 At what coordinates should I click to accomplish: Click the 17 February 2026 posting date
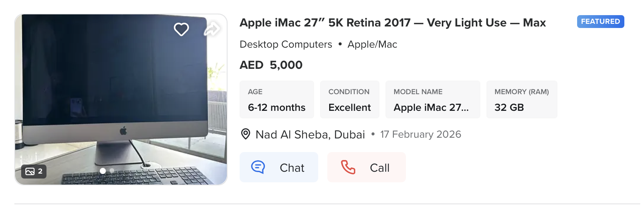pyautogui.click(x=421, y=135)
